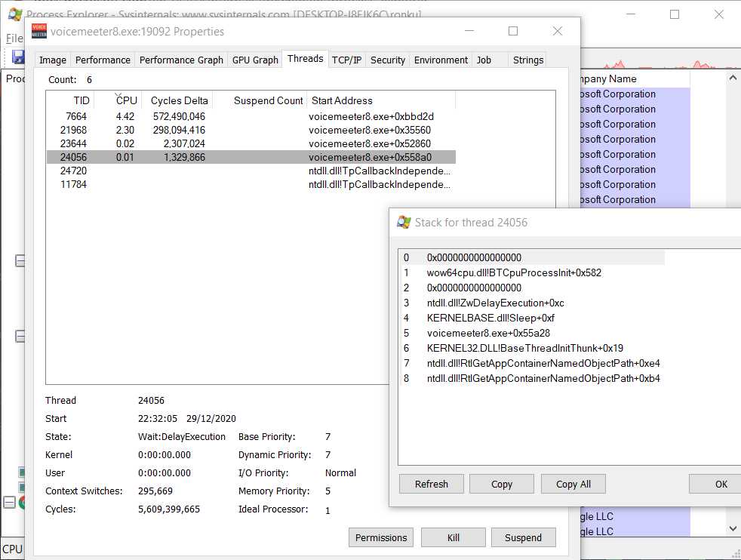
Task: Open the File menu
Action: (x=14, y=38)
